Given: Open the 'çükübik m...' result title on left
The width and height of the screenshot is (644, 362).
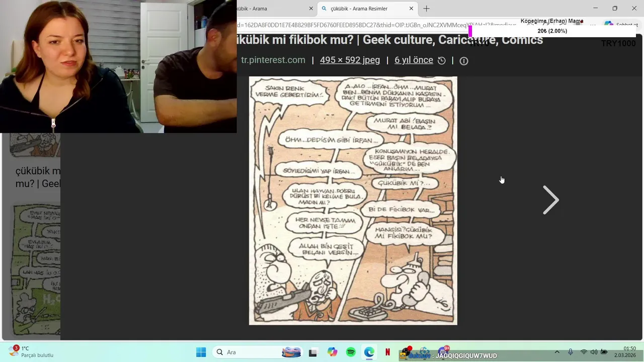Looking at the screenshot, I should (x=38, y=177).
